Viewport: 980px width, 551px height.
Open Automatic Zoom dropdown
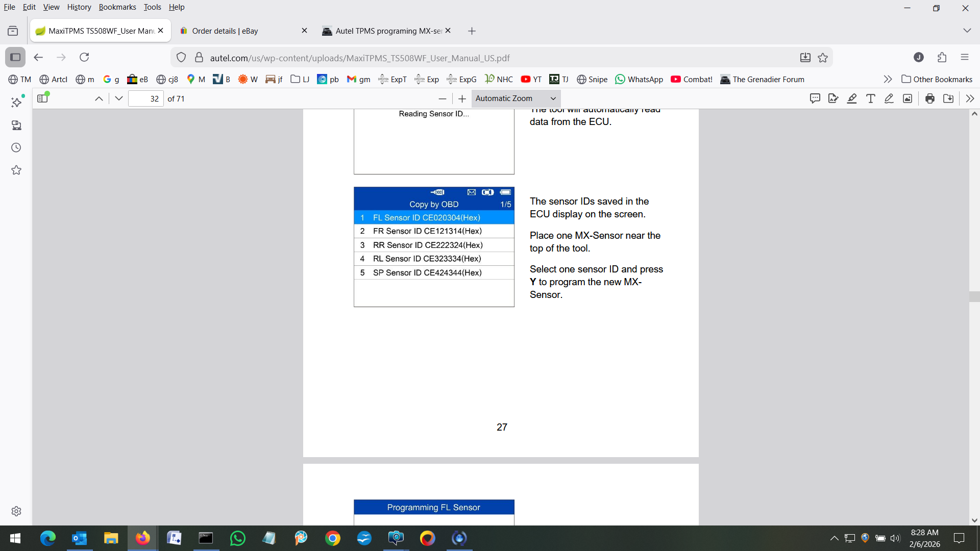(x=516, y=98)
